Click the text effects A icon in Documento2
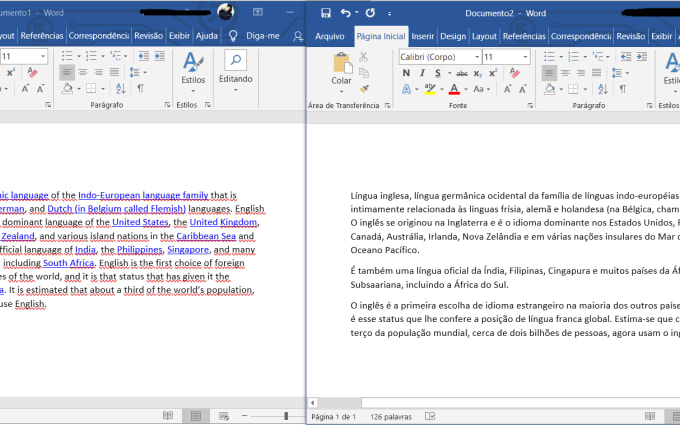This screenshot has height=425, width=680. (406, 89)
